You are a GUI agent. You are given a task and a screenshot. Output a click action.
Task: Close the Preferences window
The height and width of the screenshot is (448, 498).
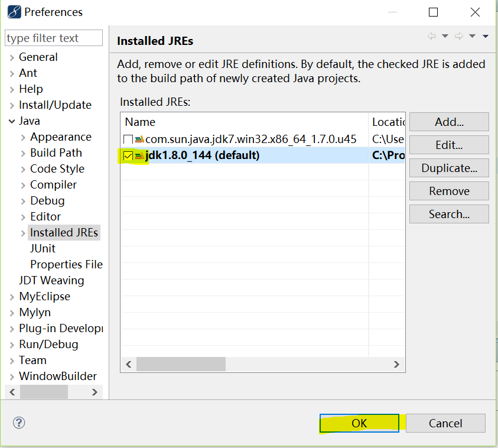click(x=475, y=12)
